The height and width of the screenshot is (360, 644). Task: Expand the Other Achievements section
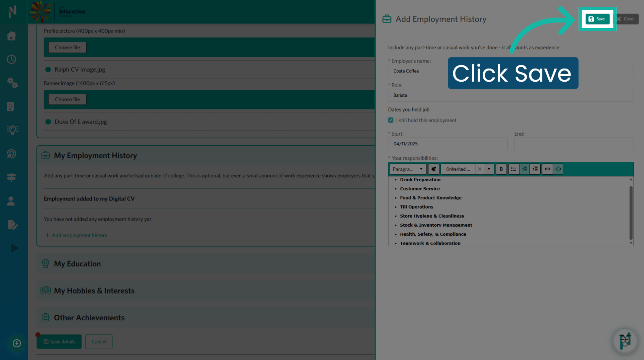205,318
